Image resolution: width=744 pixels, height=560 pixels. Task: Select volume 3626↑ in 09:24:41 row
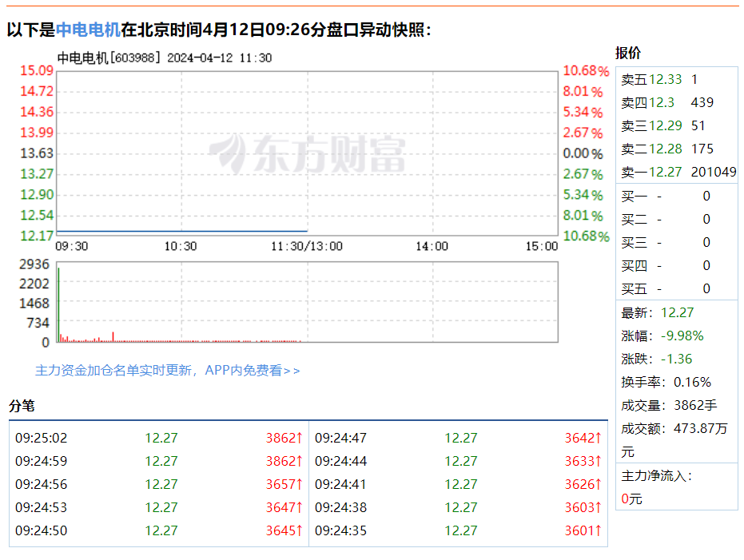click(x=583, y=485)
